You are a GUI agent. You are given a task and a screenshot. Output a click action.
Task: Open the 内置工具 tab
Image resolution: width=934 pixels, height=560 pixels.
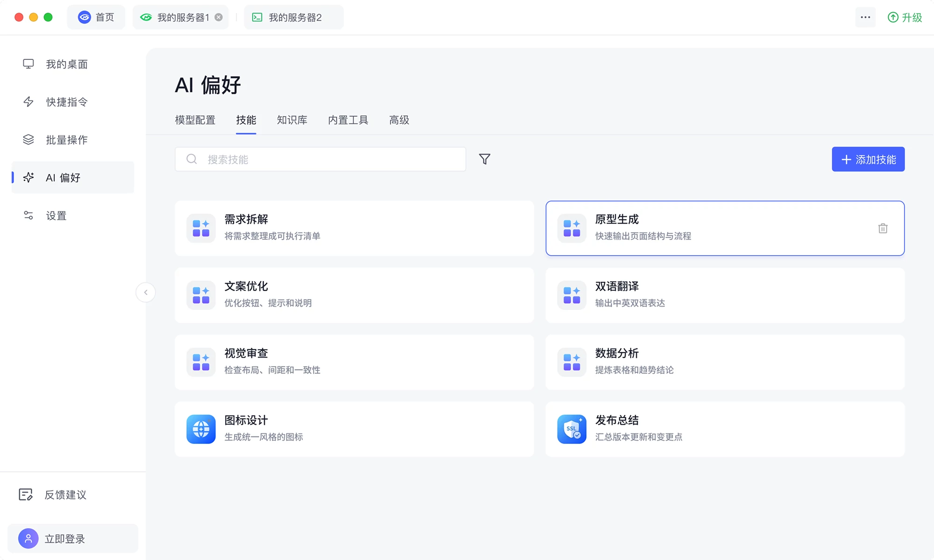pyautogui.click(x=348, y=120)
